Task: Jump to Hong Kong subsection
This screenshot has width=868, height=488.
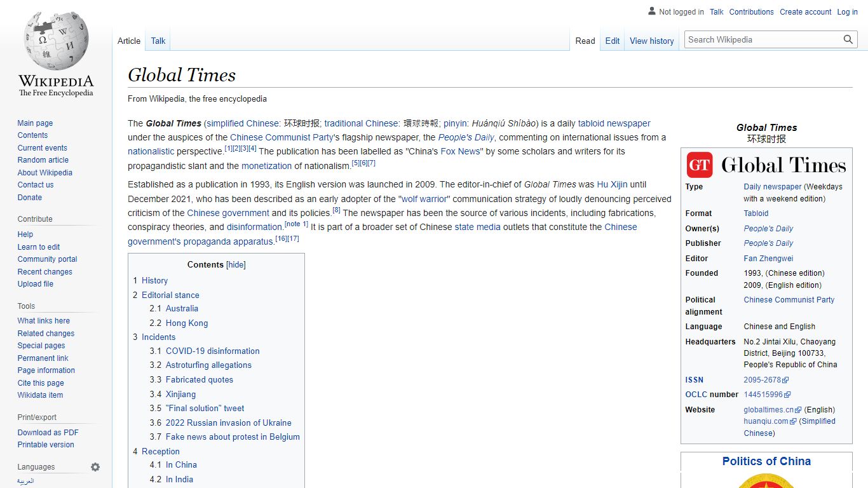Action: tap(187, 323)
